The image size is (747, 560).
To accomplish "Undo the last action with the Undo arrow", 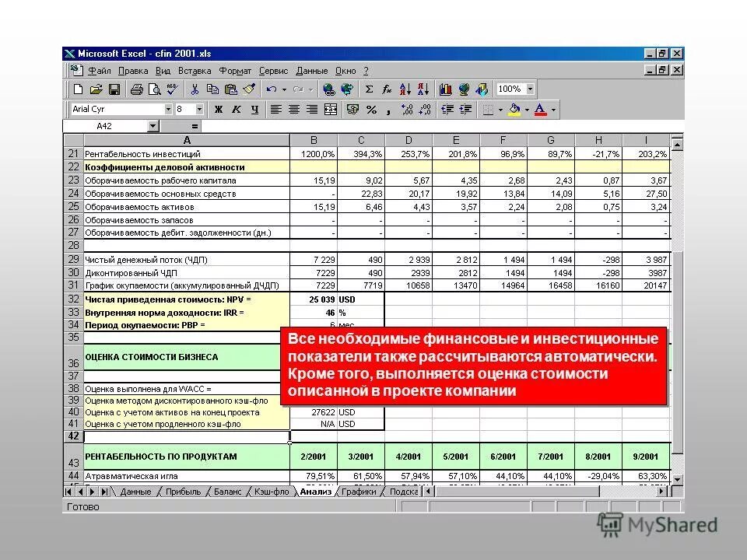I will tap(272, 89).
